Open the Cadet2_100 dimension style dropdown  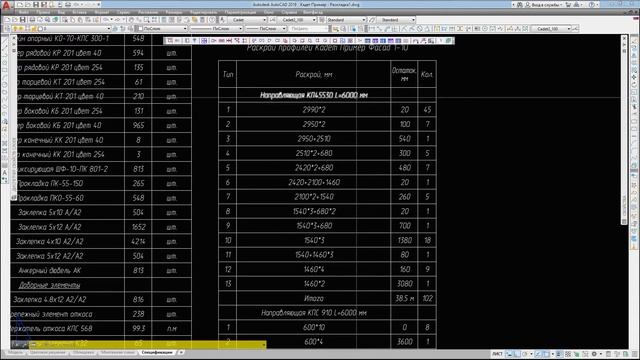(298, 20)
